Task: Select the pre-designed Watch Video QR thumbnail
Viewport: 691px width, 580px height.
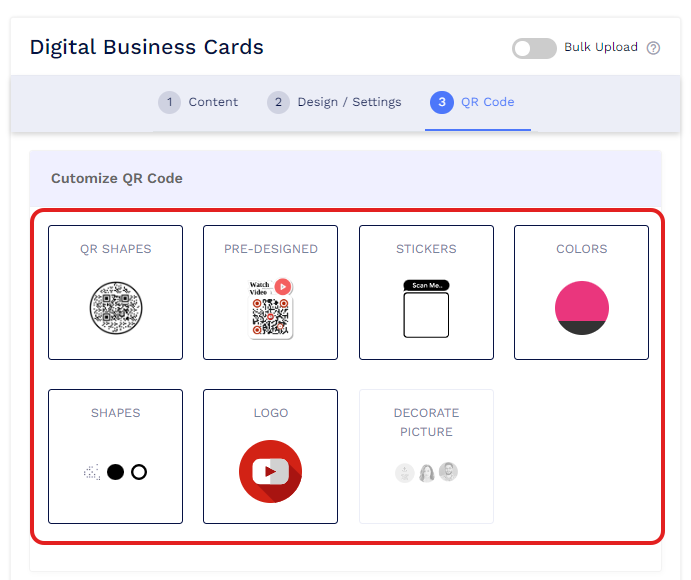Action: 271,307
